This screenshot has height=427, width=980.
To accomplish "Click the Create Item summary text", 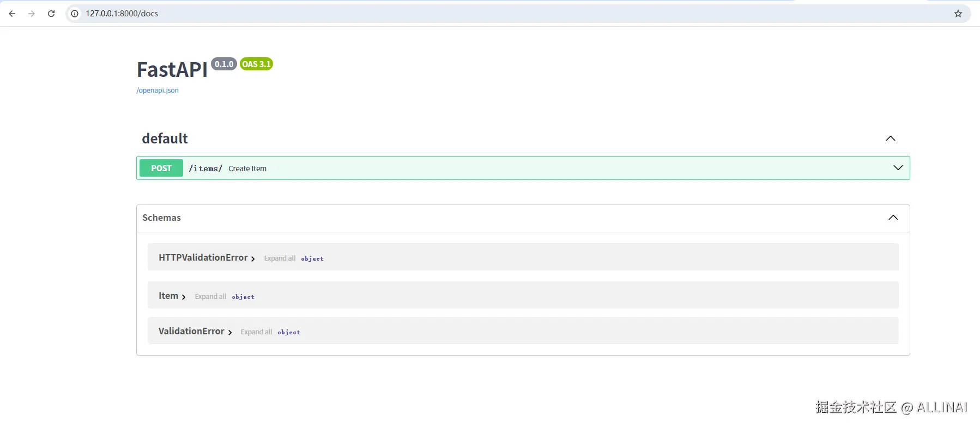I will pos(247,169).
